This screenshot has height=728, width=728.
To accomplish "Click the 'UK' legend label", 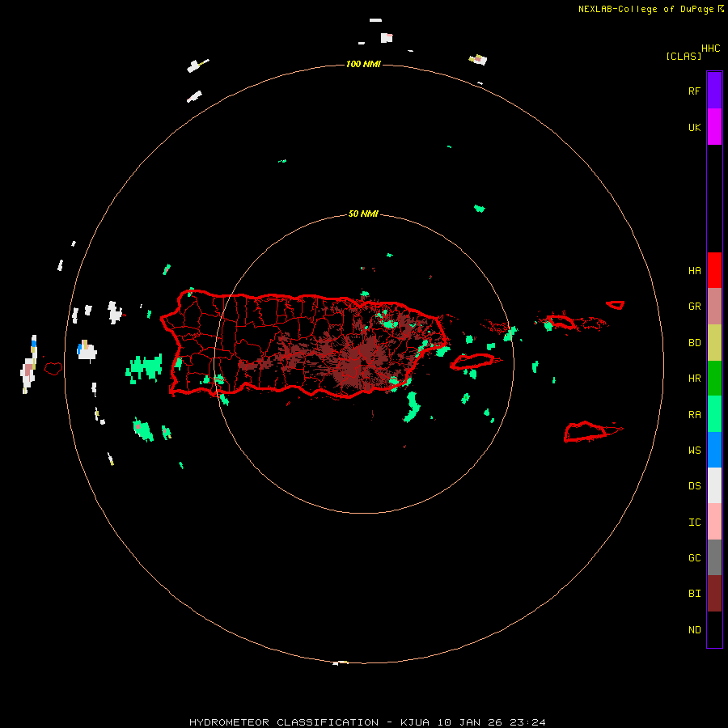I will click(x=694, y=127).
